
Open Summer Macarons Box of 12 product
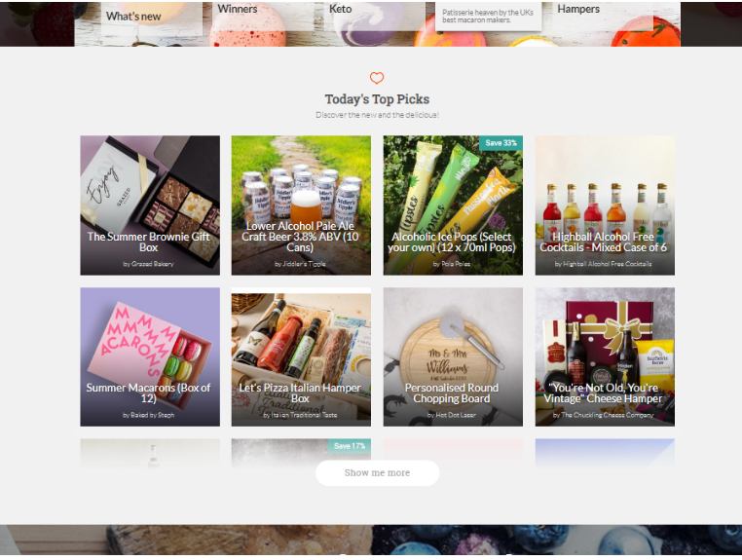(x=150, y=356)
